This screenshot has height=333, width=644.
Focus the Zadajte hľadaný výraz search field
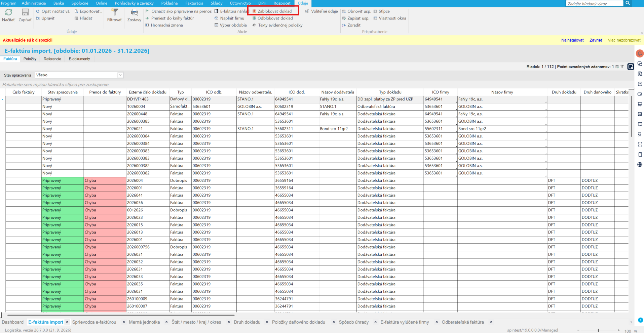coord(594,4)
